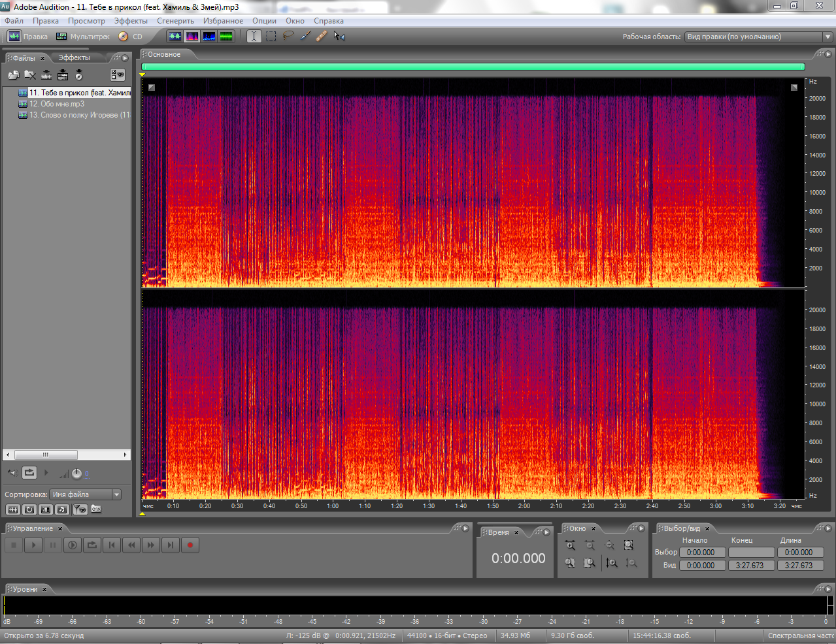836x644 pixels.
Task: Choose the Effects Paintbrush tool
Action: pos(305,37)
